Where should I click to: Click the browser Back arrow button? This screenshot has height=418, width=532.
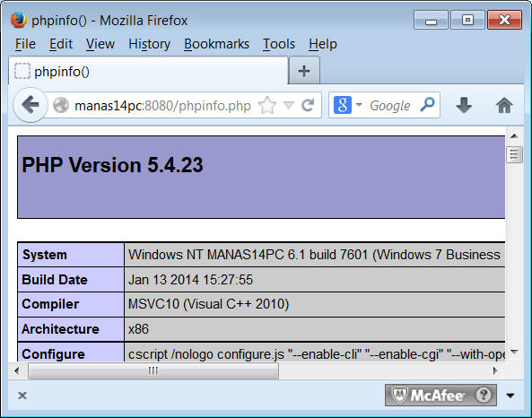(x=31, y=105)
